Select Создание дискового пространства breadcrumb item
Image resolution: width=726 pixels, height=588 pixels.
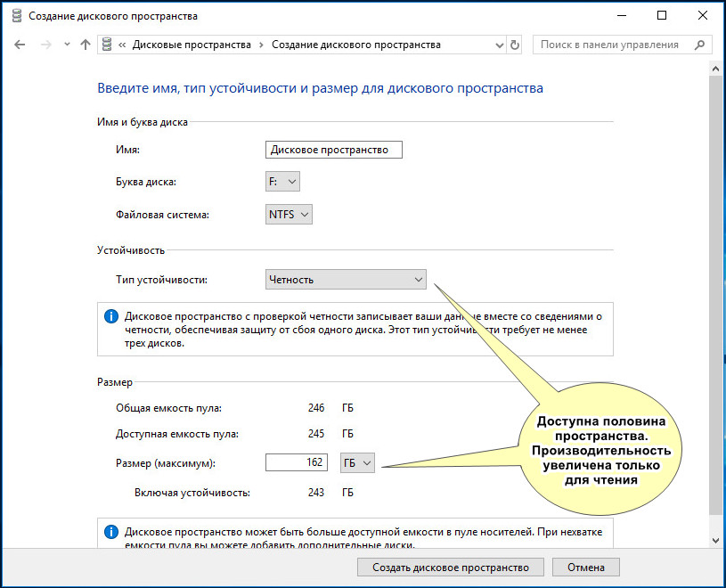tap(356, 45)
